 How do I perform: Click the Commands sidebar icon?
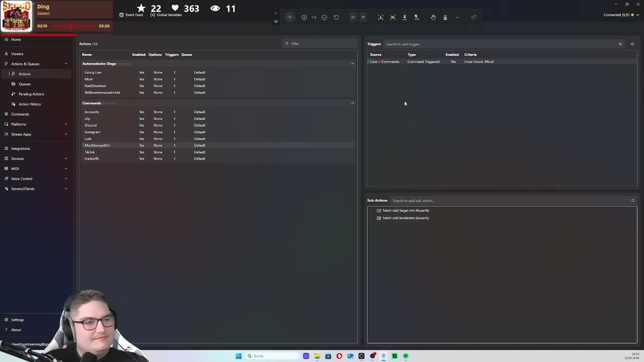(x=6, y=114)
